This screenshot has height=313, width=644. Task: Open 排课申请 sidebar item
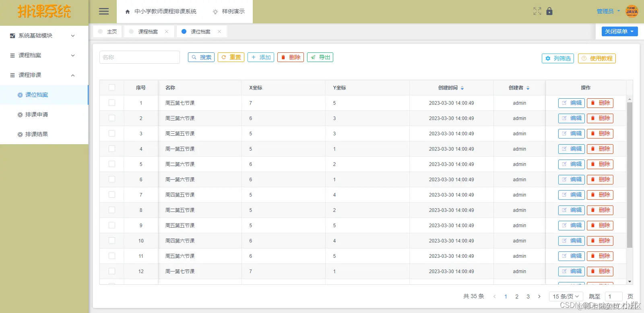coord(44,114)
